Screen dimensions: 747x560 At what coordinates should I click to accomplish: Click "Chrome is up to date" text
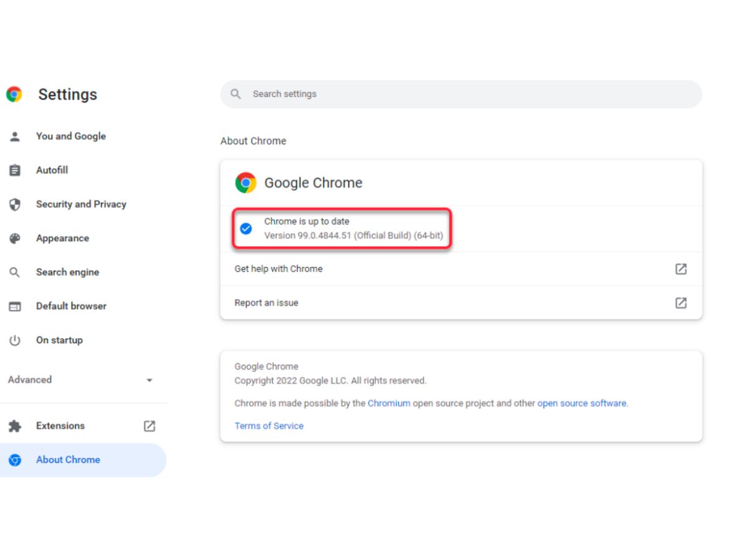(x=307, y=222)
